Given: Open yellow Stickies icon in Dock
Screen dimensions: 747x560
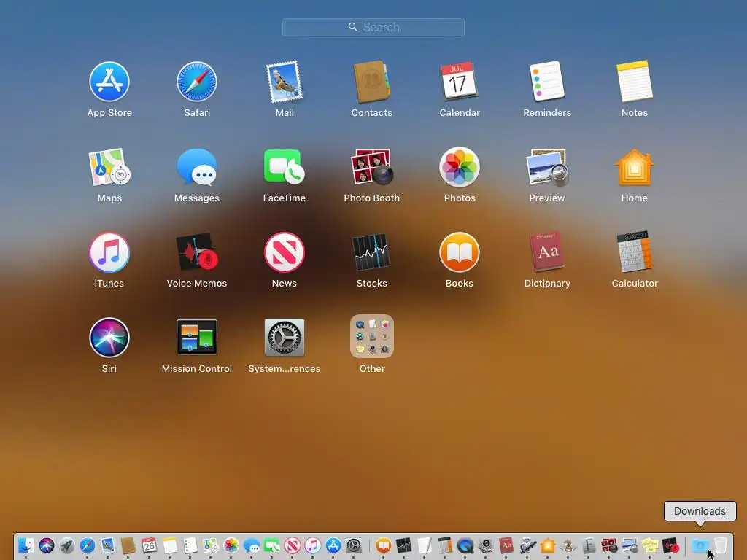Looking at the screenshot, I should tap(650, 545).
